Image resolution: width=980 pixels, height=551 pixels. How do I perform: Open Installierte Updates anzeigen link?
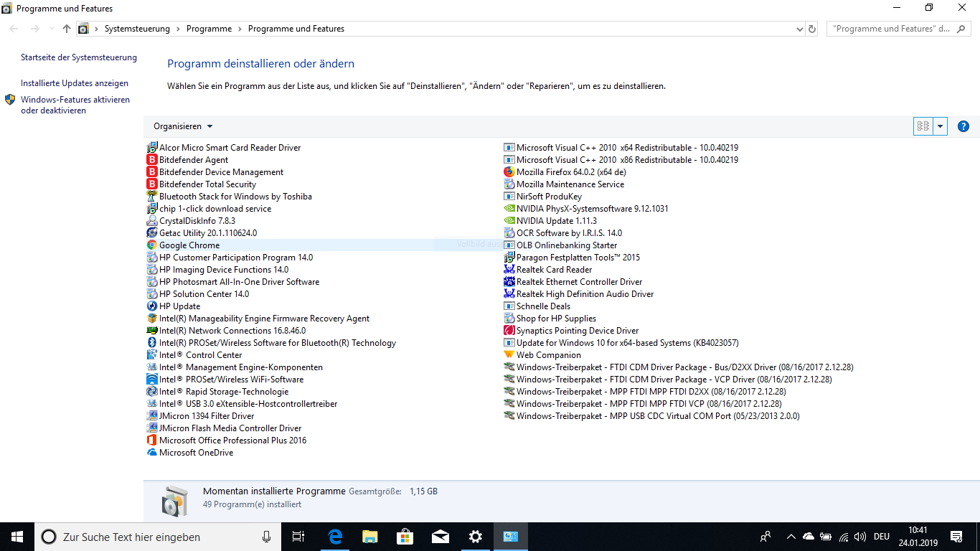75,83
